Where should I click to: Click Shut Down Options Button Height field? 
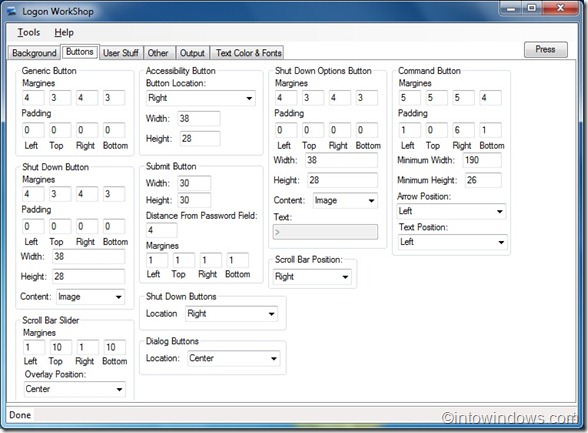click(x=342, y=180)
